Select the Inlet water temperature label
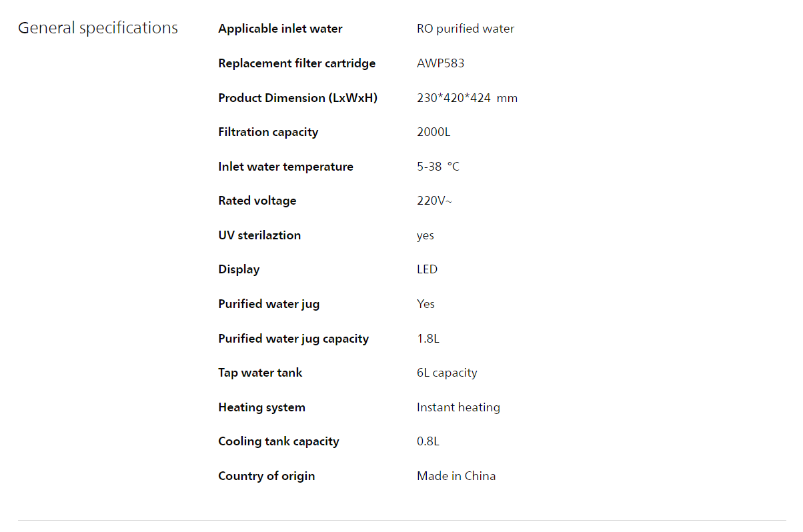This screenshot has width=803, height=532. click(x=285, y=167)
